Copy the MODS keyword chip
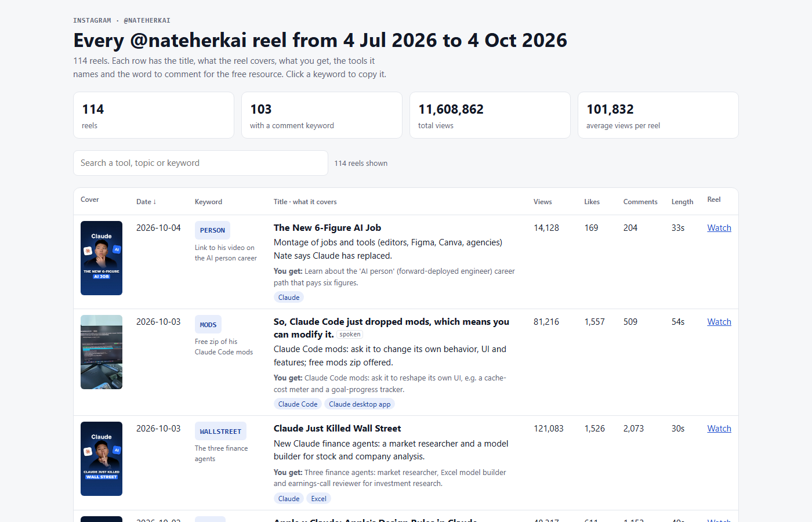This screenshot has height=522, width=812. coord(208,325)
